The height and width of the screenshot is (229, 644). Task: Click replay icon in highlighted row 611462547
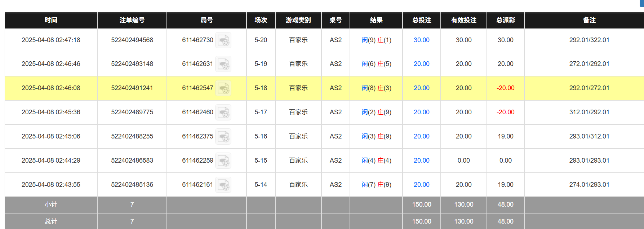click(x=223, y=88)
